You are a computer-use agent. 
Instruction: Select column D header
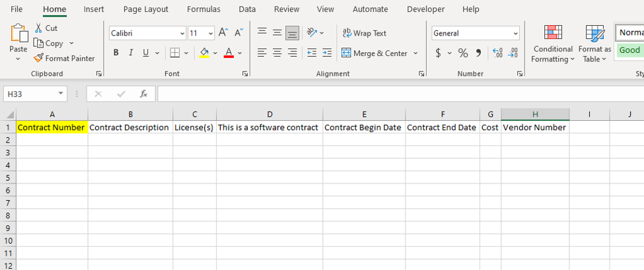pyautogui.click(x=269, y=114)
